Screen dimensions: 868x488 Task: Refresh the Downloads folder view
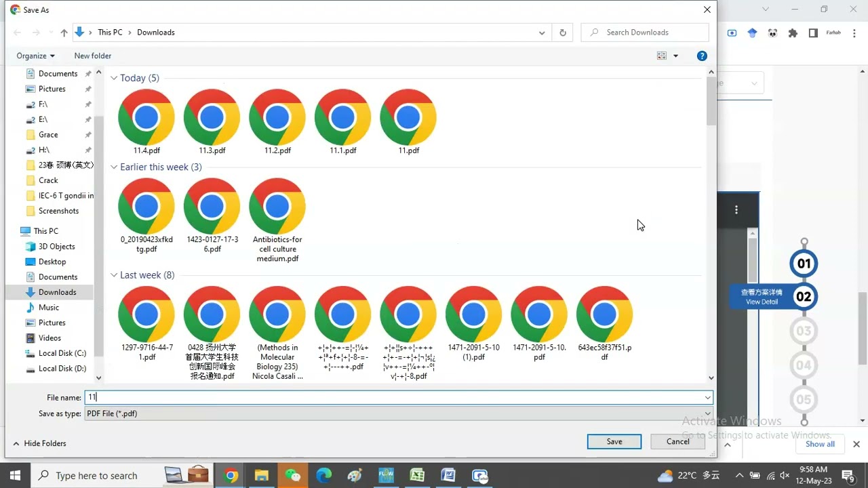point(562,33)
